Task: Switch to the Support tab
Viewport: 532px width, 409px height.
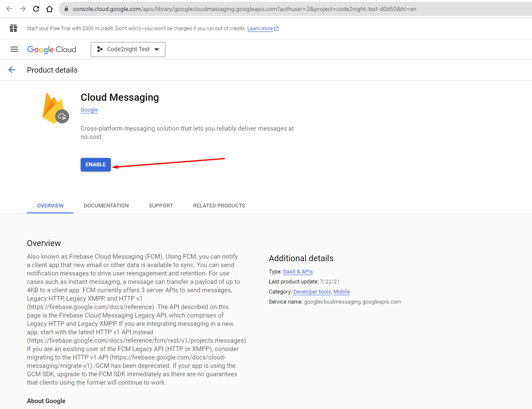Action: point(161,206)
